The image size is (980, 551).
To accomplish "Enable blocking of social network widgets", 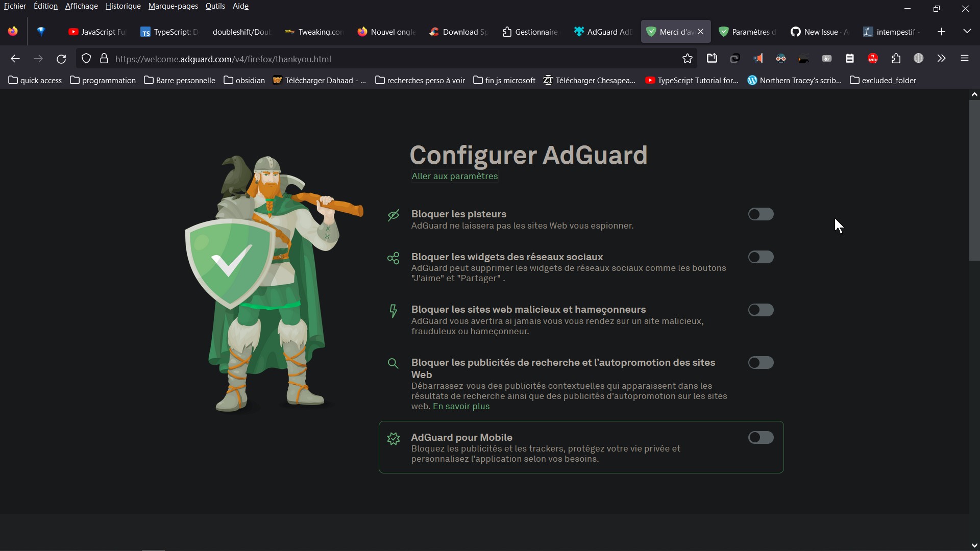I will click(761, 257).
